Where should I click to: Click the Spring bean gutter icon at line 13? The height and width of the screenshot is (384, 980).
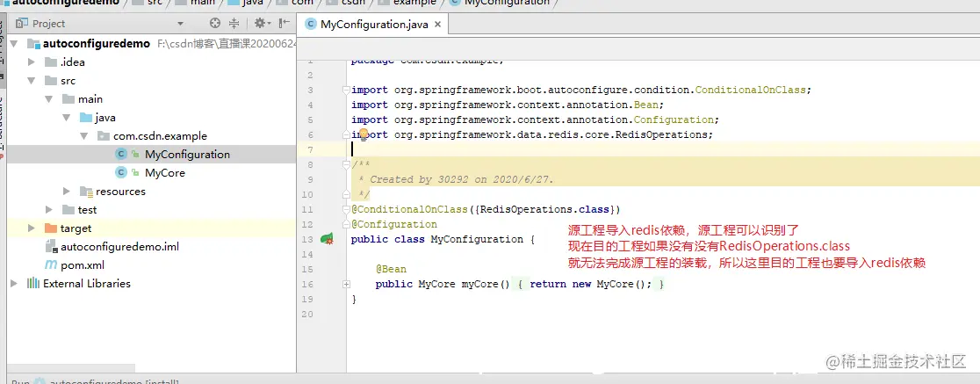click(x=327, y=239)
